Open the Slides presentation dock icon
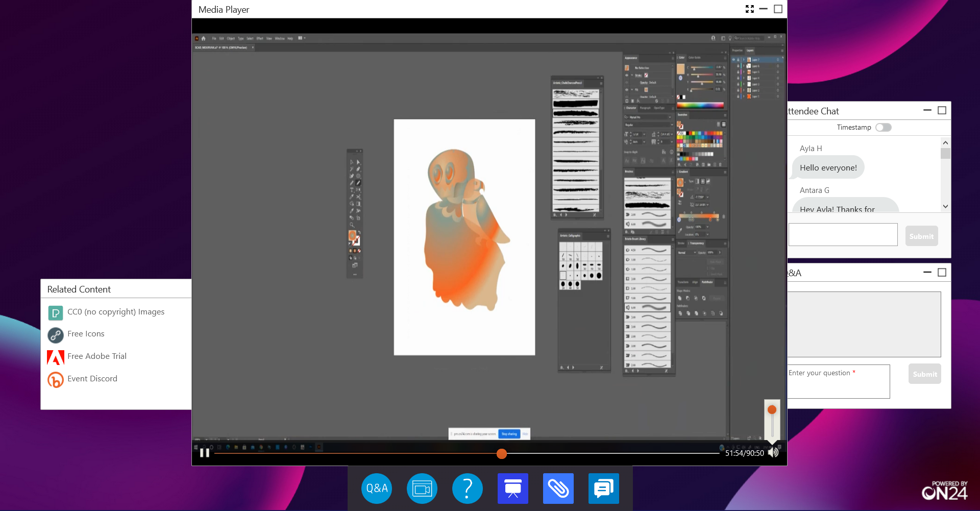The image size is (980, 511). [x=513, y=489]
